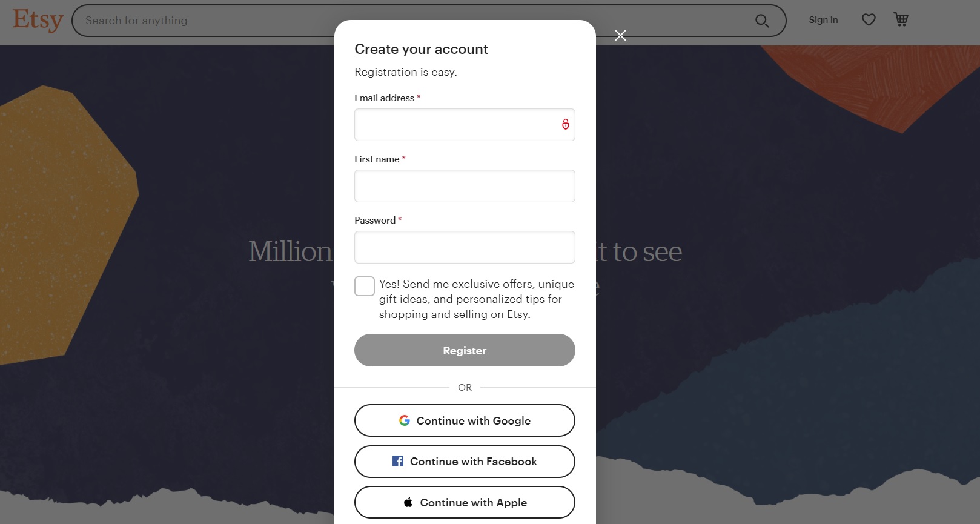Click the "Email address" field label

coord(384,98)
